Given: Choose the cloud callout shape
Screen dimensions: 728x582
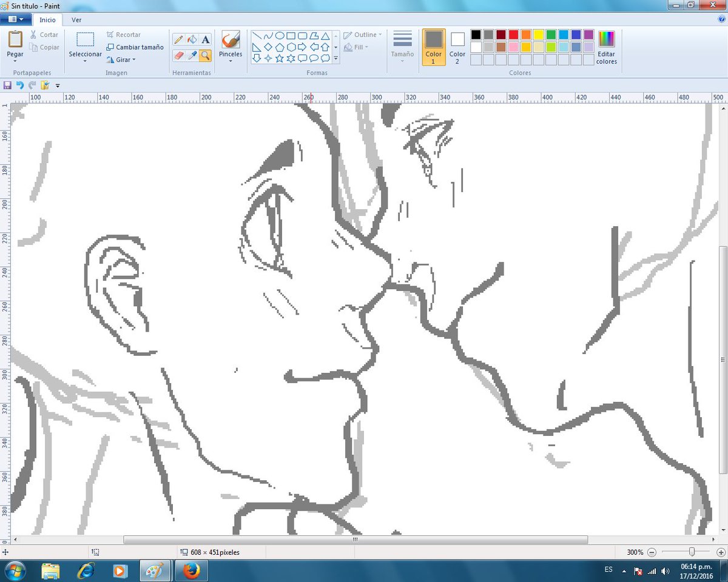Looking at the screenshot, I should click(325, 58).
